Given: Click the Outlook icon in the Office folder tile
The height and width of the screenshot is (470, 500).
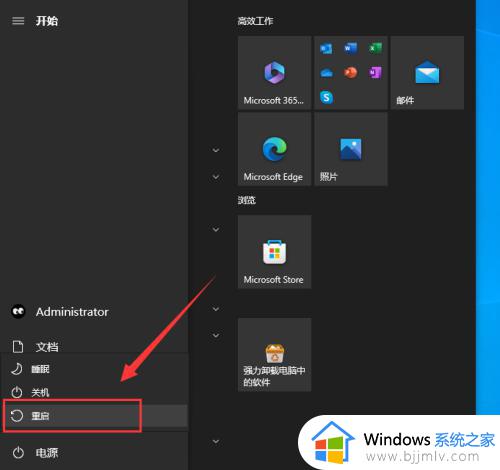Looking at the screenshot, I should pyautogui.click(x=326, y=49).
